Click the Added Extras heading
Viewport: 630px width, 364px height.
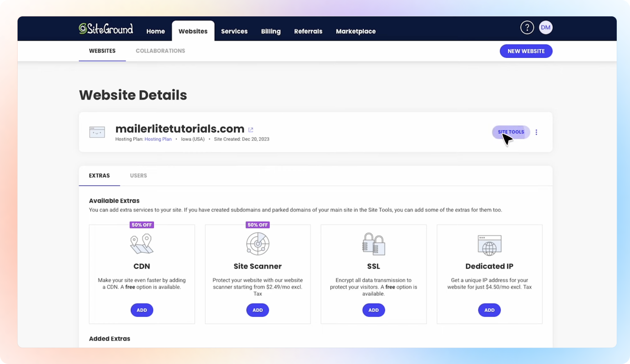point(110,339)
